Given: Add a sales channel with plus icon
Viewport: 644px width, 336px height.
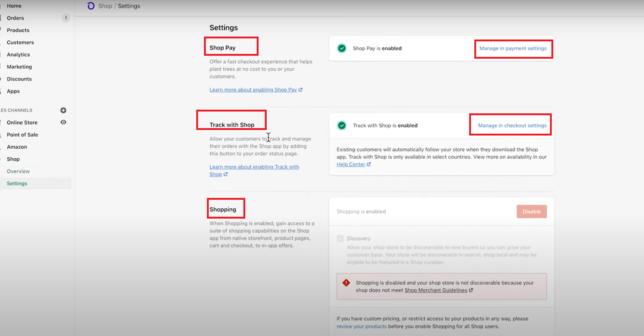Looking at the screenshot, I should click(x=63, y=110).
